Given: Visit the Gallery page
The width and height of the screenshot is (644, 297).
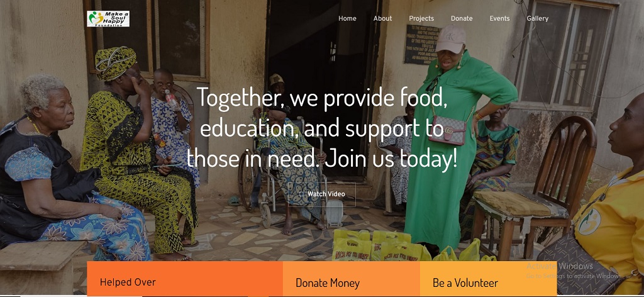Looking at the screenshot, I should pos(538,18).
